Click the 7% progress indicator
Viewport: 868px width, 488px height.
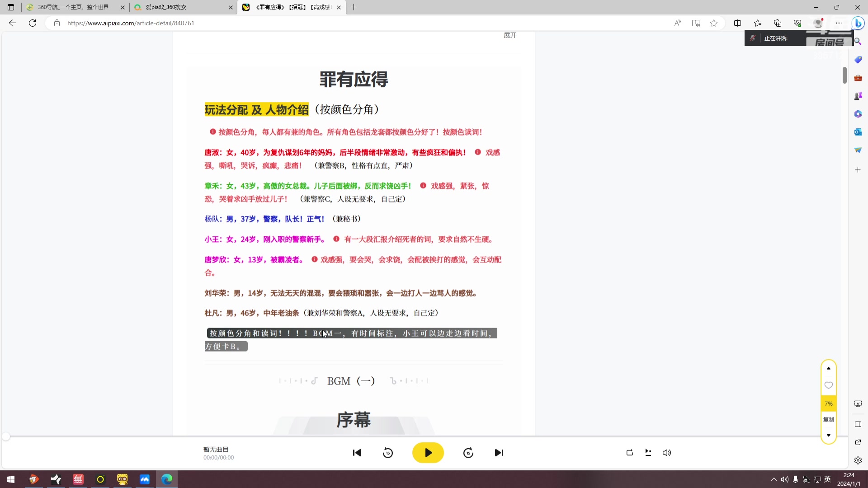pyautogui.click(x=828, y=403)
